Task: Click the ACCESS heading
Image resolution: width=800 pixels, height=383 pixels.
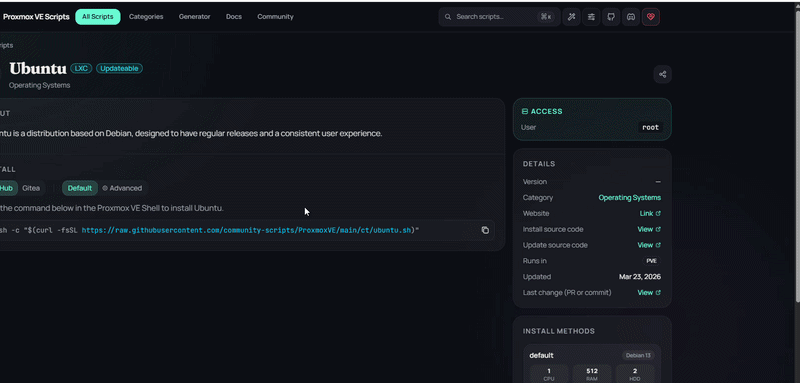Action: (546, 111)
